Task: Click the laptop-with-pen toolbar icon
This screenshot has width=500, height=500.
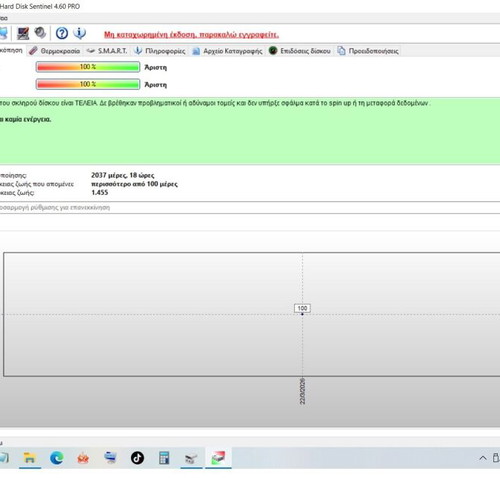Action: point(23,33)
